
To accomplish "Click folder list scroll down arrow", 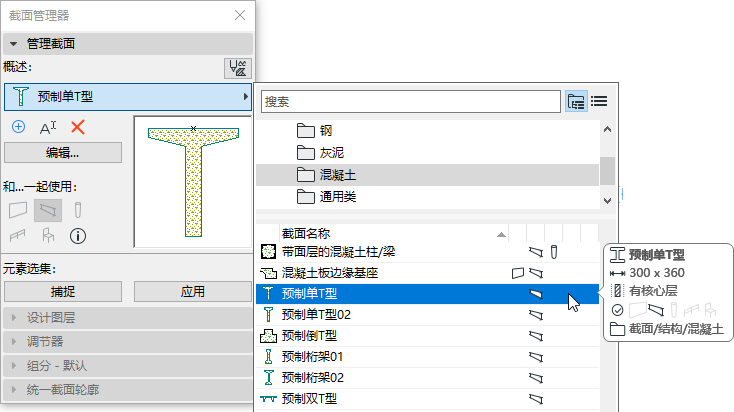I will point(608,200).
